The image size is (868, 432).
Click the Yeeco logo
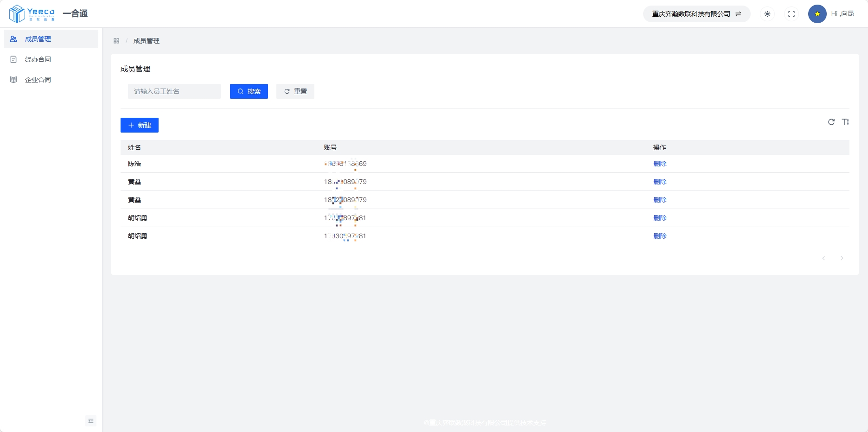point(32,14)
